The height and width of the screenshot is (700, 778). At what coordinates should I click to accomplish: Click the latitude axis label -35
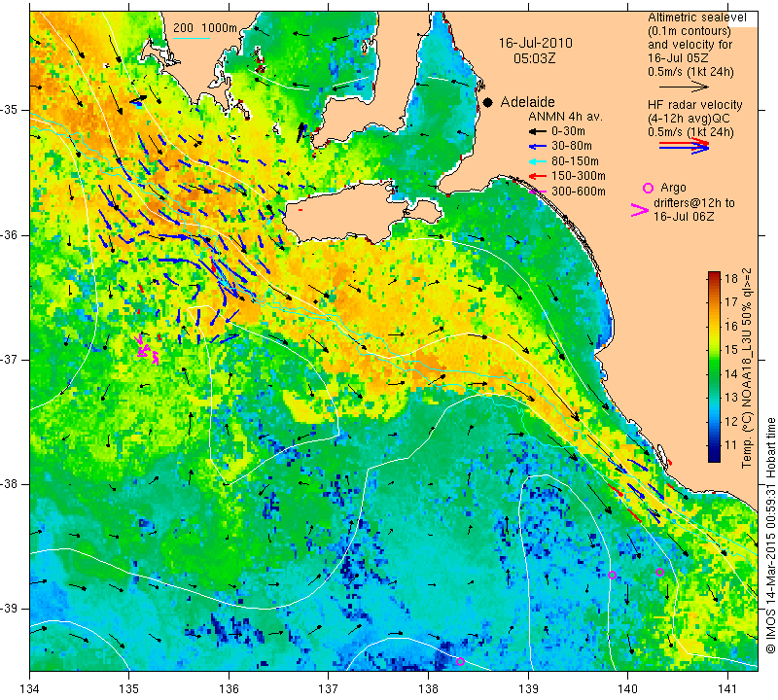[x=9, y=110]
